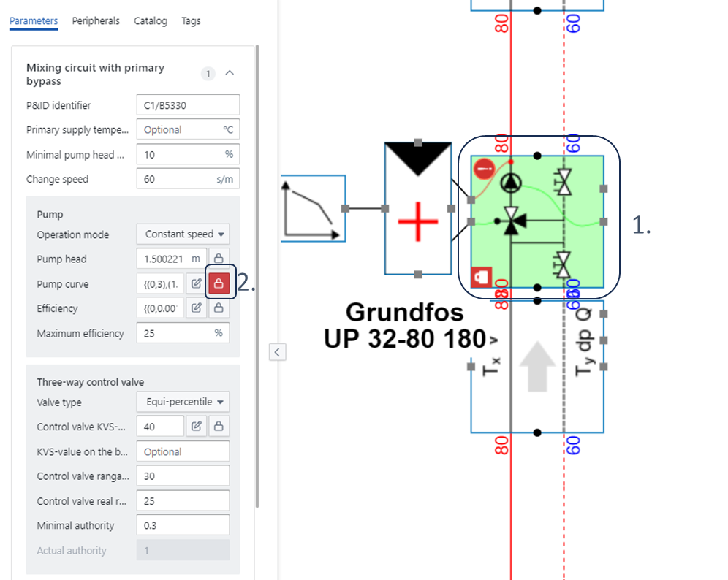Click the Control valve KVS lock icon
This screenshot has width=728, height=580.
[x=219, y=427]
